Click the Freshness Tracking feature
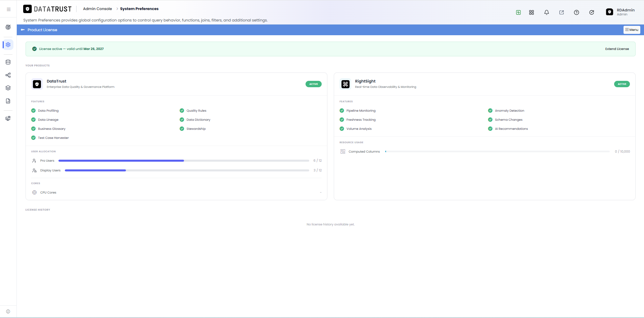The height and width of the screenshot is (318, 644). pyautogui.click(x=361, y=120)
